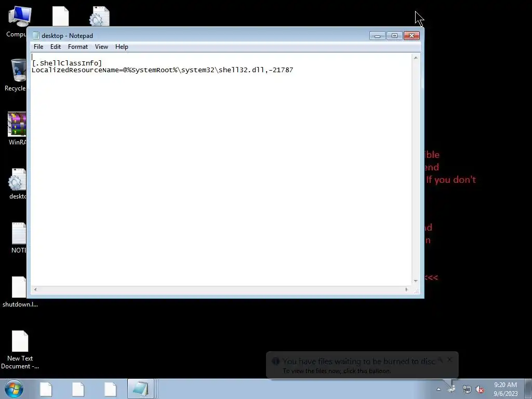Viewport: 532px width, 399px height.
Task: Select the shutdown.l... file on desktop
Action: (20, 292)
